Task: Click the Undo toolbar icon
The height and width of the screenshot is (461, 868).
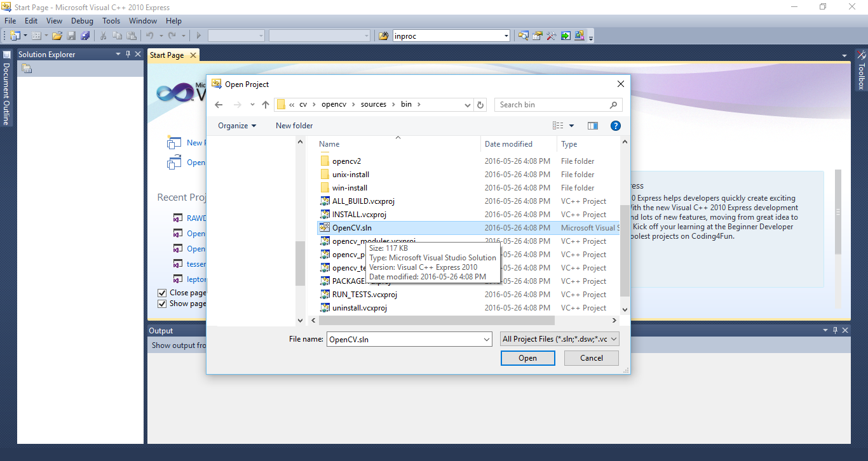Action: (x=150, y=36)
